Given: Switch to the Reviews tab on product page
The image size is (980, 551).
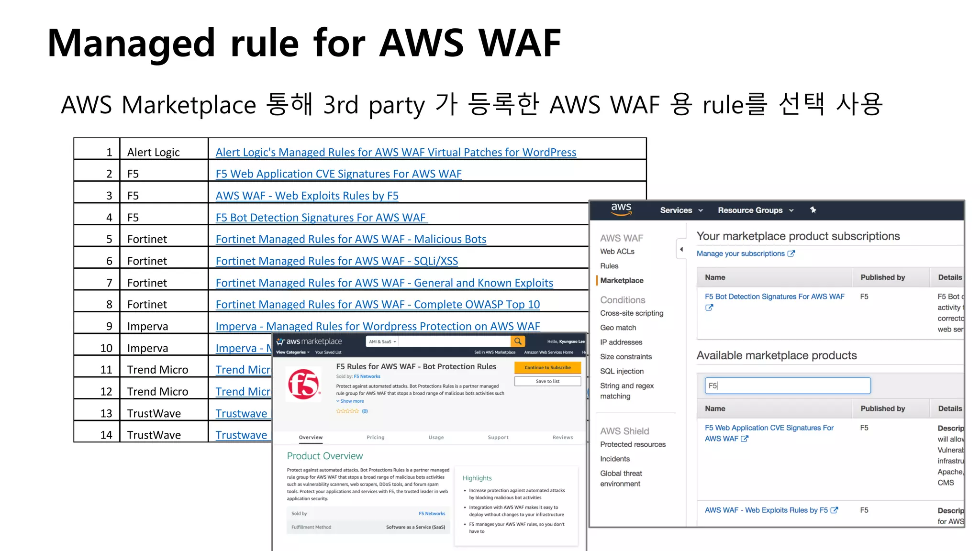Looking at the screenshot, I should (x=563, y=438).
